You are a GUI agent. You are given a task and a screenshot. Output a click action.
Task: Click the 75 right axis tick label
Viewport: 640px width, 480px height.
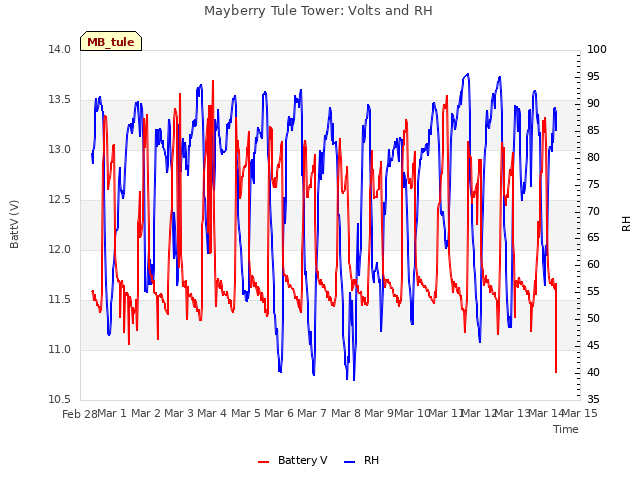tap(593, 184)
